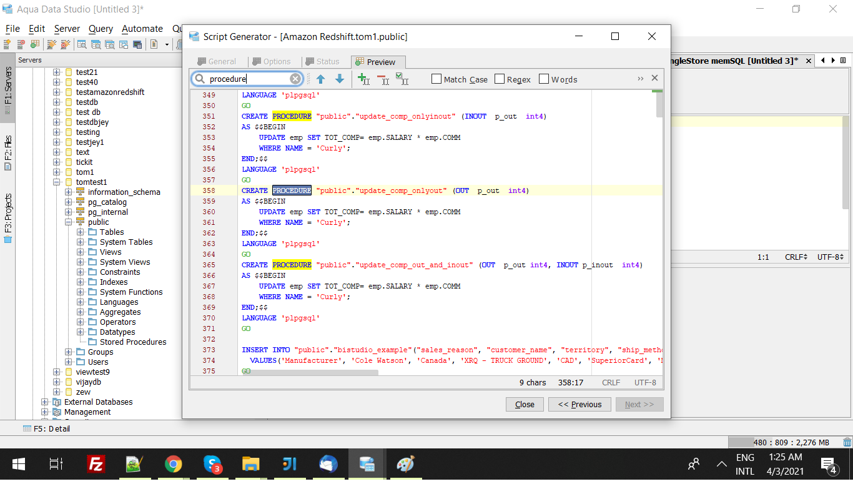Viewport: 853px width, 504px height.
Task: Enable the Words checkbox
Action: click(x=544, y=79)
